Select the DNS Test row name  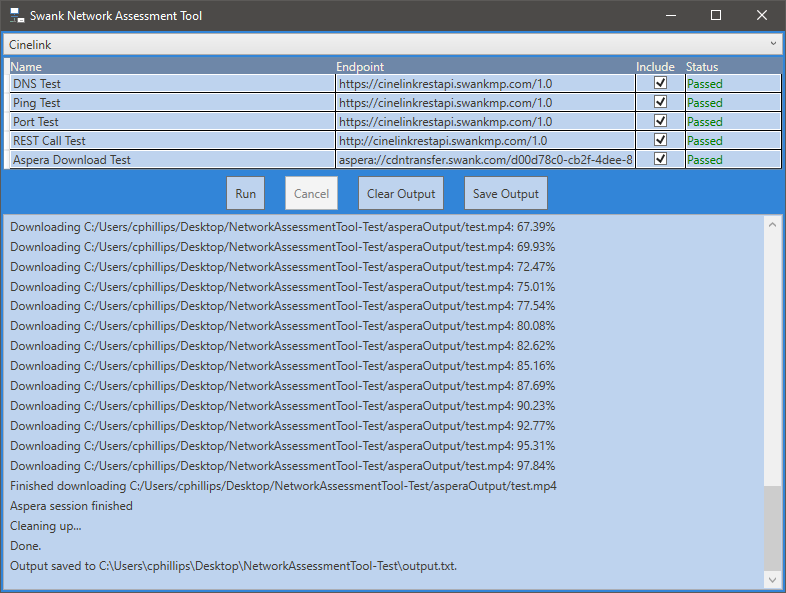click(x=37, y=84)
